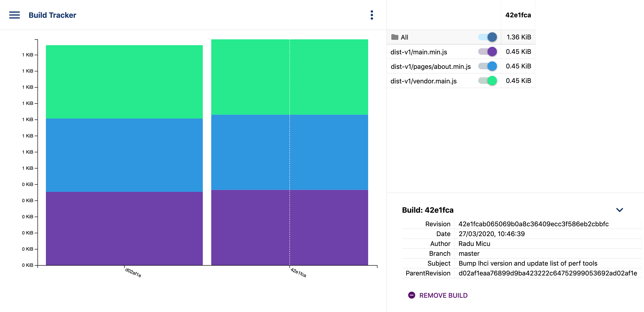644x312 pixels.
Task: Click the ParentRevision hash value
Action: 548,273
